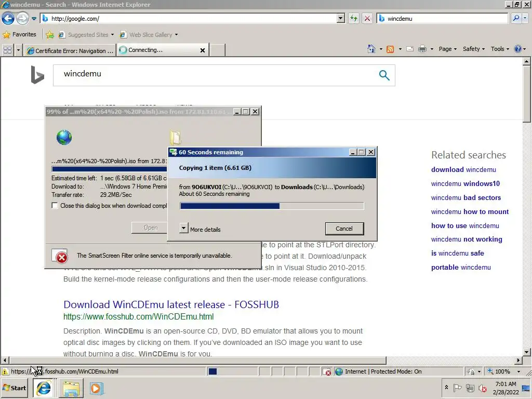
Task: Click the RSS feeds icon
Action: 390,49
